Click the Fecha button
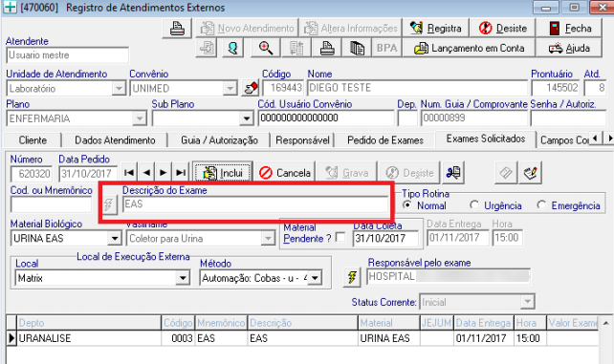This screenshot has height=364, width=614. point(569,28)
